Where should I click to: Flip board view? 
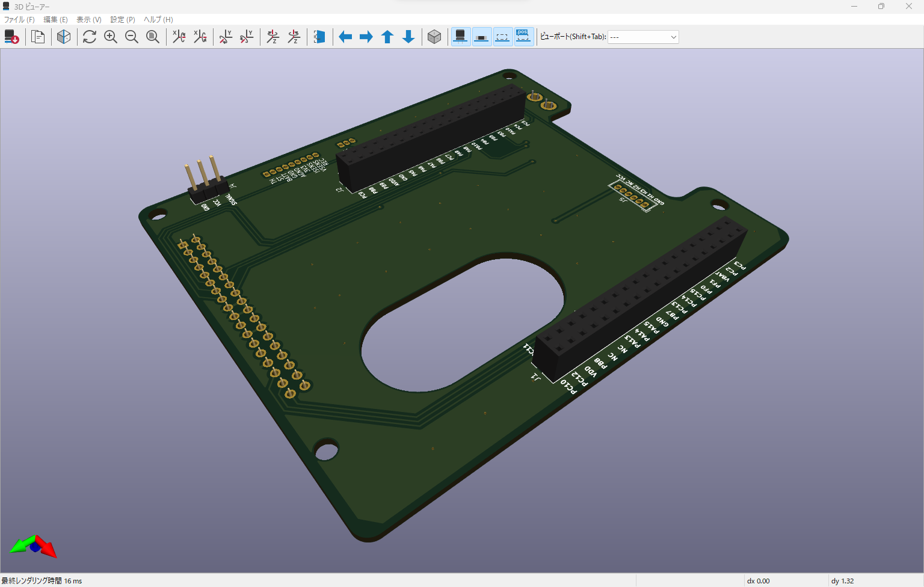point(319,37)
